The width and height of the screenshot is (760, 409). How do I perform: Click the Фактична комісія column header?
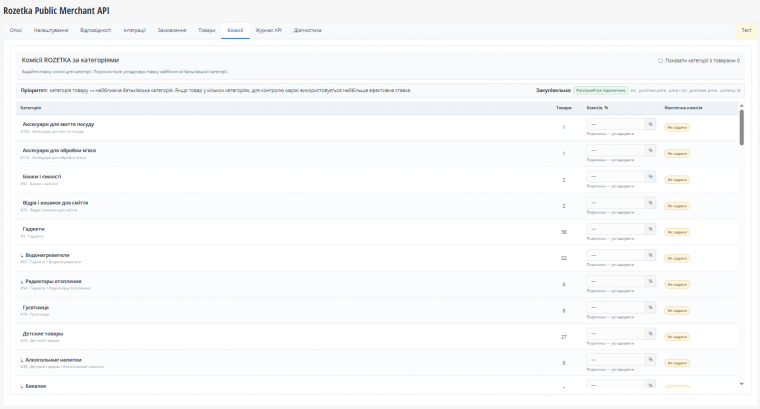[x=683, y=108]
